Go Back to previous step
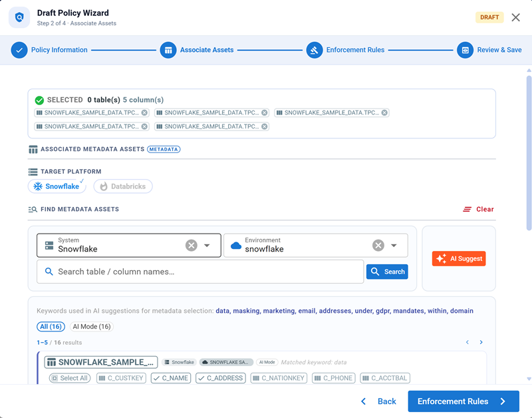 click(x=378, y=401)
